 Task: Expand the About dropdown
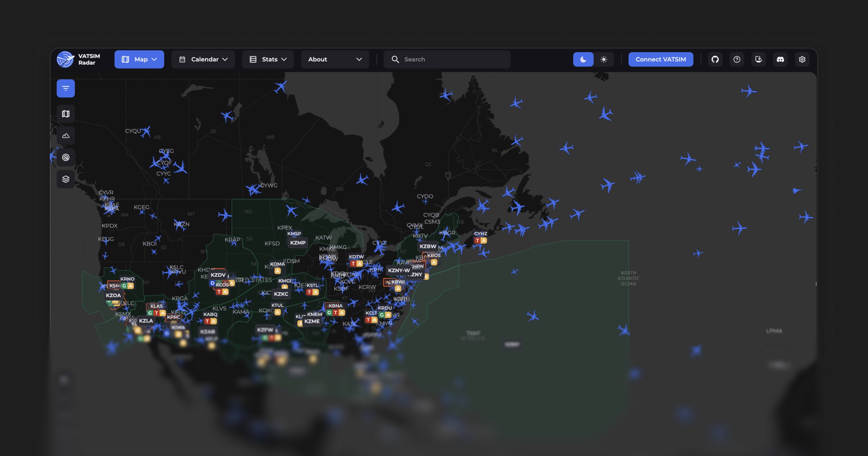pos(335,59)
